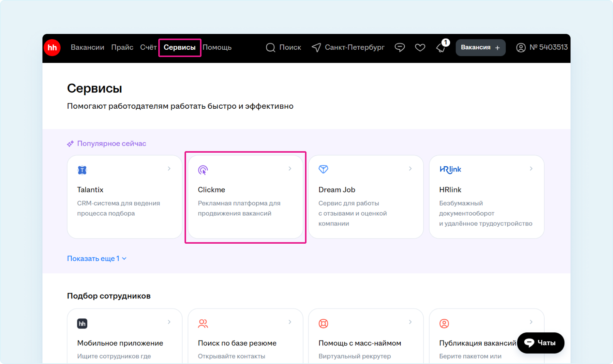Open messages via speech bubble icon
The width and height of the screenshot is (613, 364).
[x=400, y=47]
